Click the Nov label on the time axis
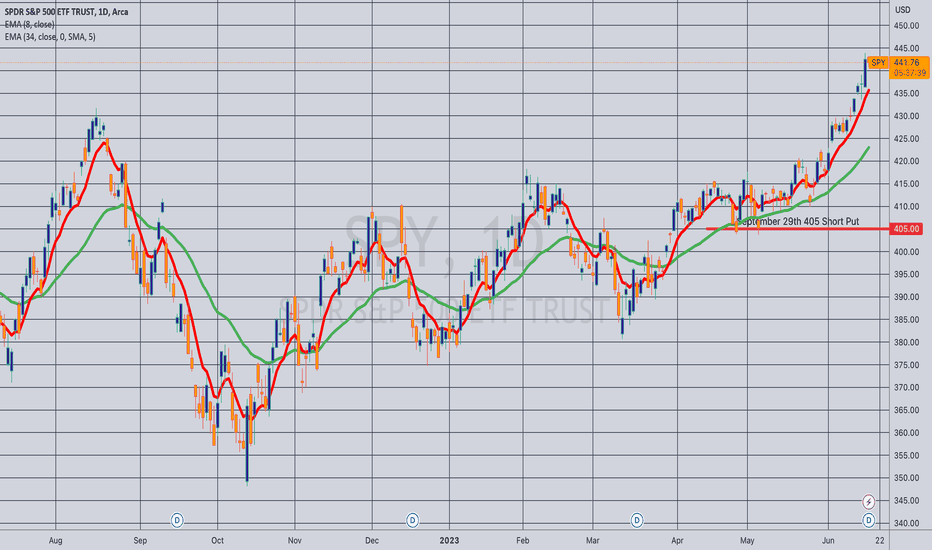 (x=295, y=540)
